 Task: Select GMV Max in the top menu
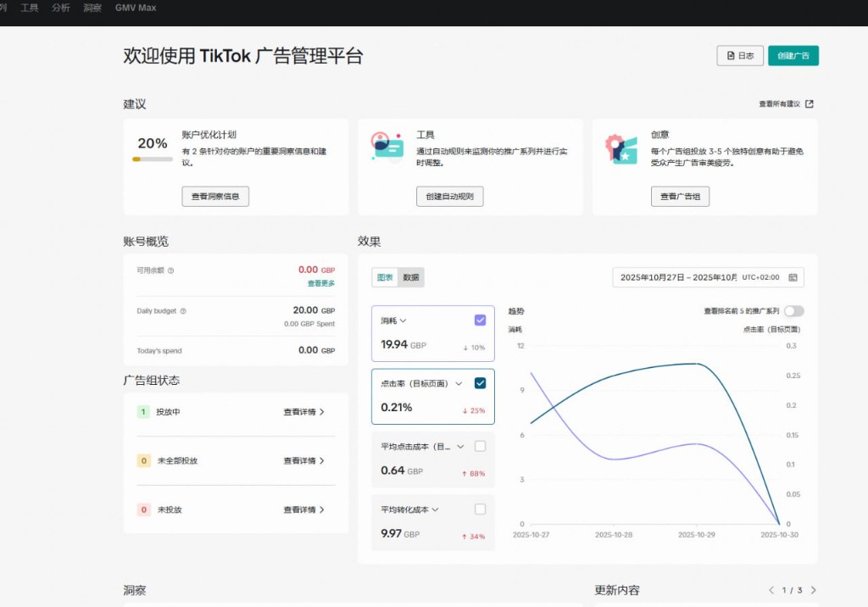[x=136, y=8]
